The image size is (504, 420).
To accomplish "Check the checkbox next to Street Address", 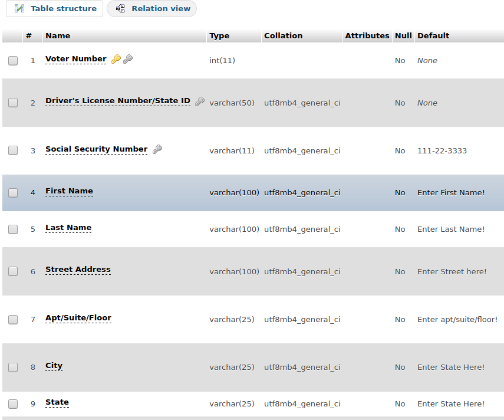I will point(12,271).
